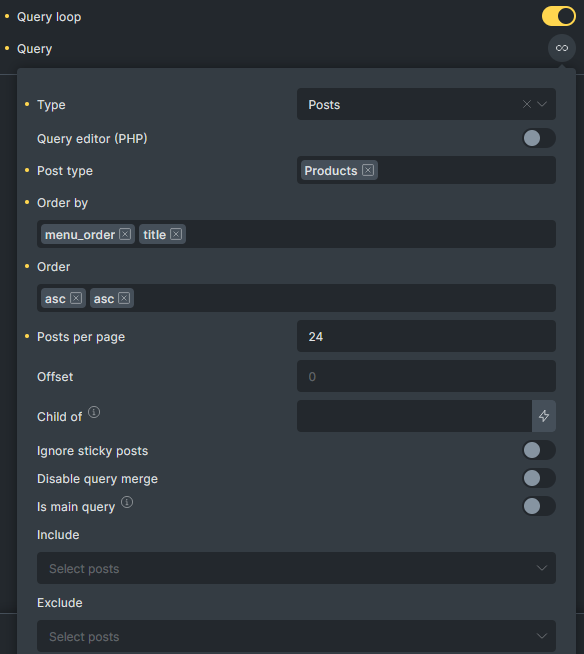Turn on Ignore sticky posts
Viewport: 584px width, 654px height.
coord(539,450)
